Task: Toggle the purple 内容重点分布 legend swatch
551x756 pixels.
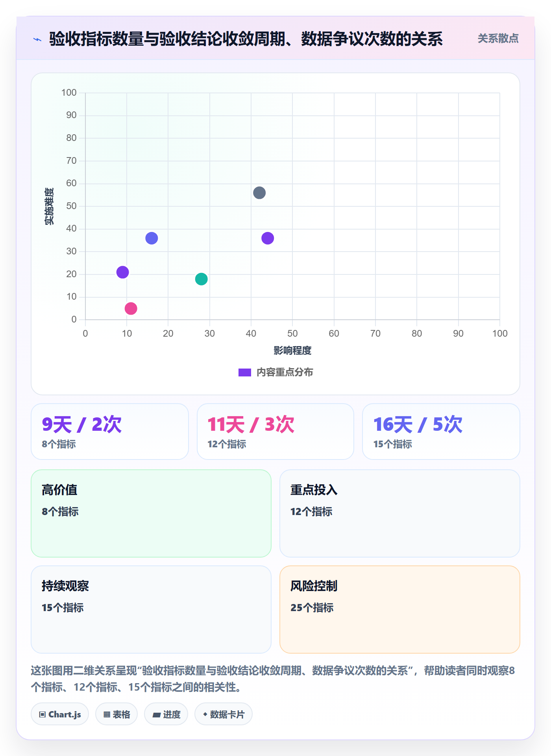Action: [245, 372]
